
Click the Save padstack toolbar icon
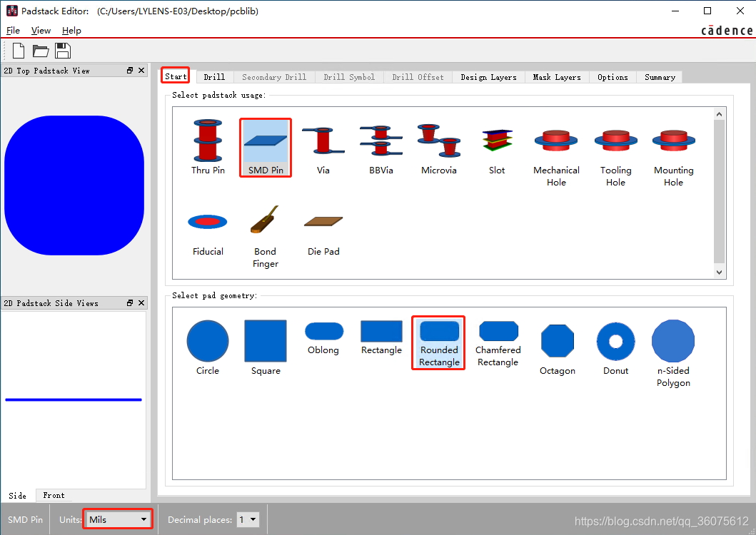63,51
